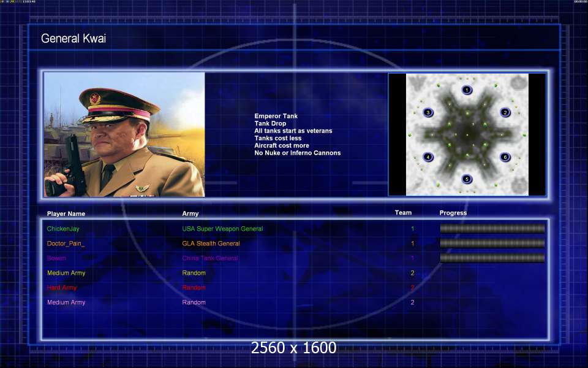
Task: Click 'China Tank General' army
Action: point(210,258)
